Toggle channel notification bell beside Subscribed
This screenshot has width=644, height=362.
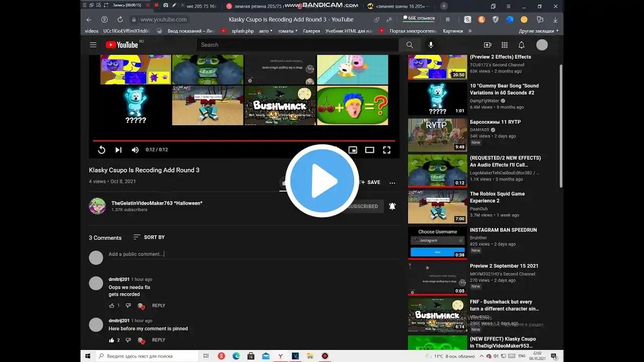392,206
